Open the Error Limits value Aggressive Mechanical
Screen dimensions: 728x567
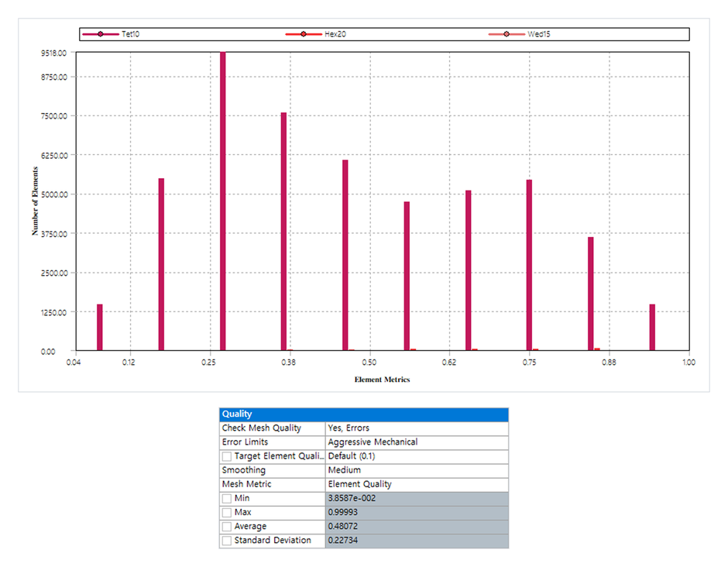coord(417,442)
